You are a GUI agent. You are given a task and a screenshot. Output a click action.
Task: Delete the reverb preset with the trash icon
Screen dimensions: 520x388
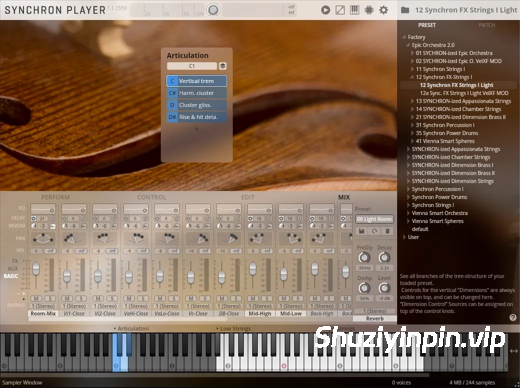tap(387, 231)
